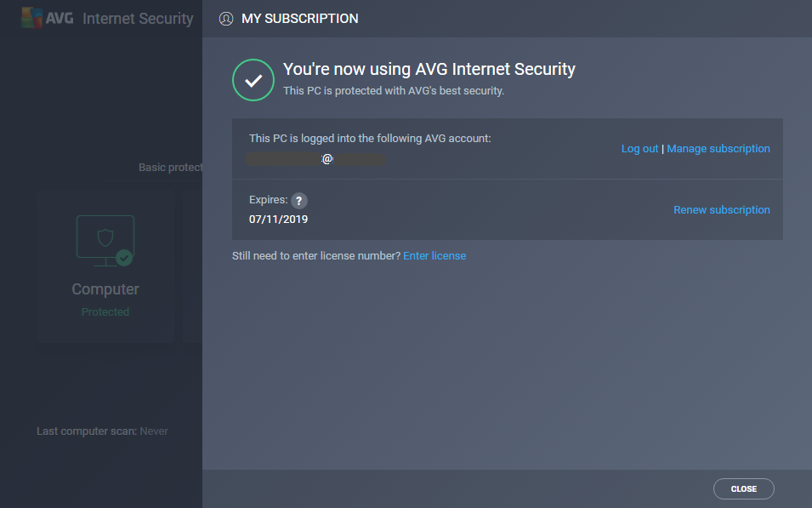812x508 pixels.
Task: Click the Computer protection monitor icon
Action: [x=105, y=241]
